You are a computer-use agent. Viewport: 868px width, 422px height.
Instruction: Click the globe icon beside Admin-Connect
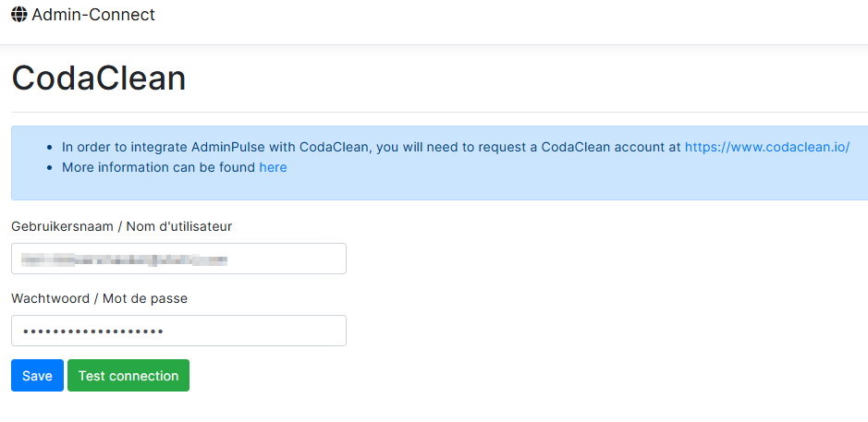pos(19,15)
